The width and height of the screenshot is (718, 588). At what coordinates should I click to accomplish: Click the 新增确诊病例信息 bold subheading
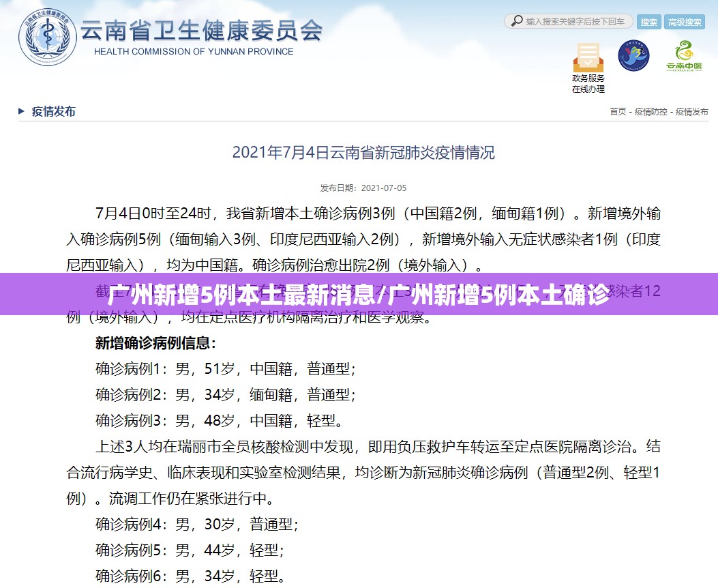pos(155,343)
